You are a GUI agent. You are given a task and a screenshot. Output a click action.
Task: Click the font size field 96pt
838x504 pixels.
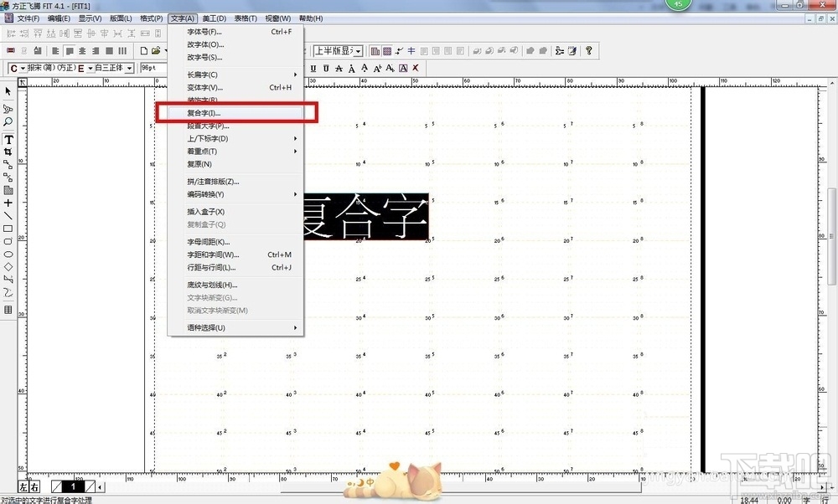154,68
